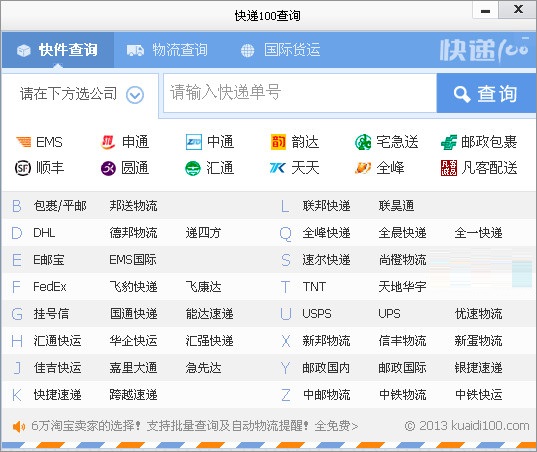Select 国通快递 courier
537x452 pixels.
[133, 314]
